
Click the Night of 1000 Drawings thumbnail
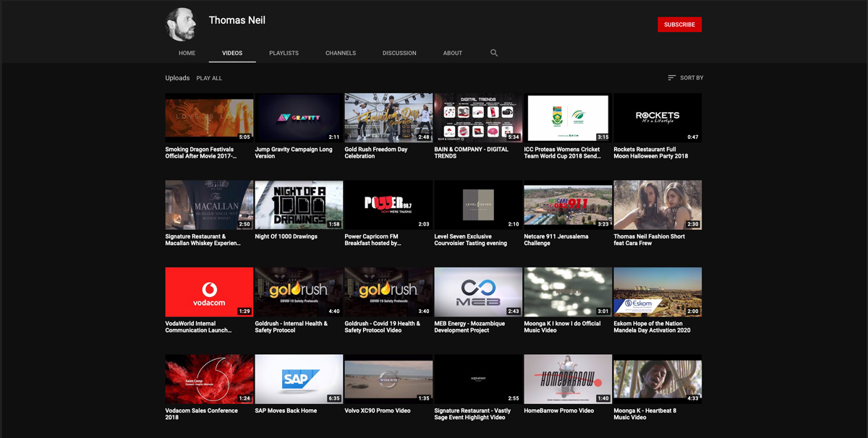299,205
